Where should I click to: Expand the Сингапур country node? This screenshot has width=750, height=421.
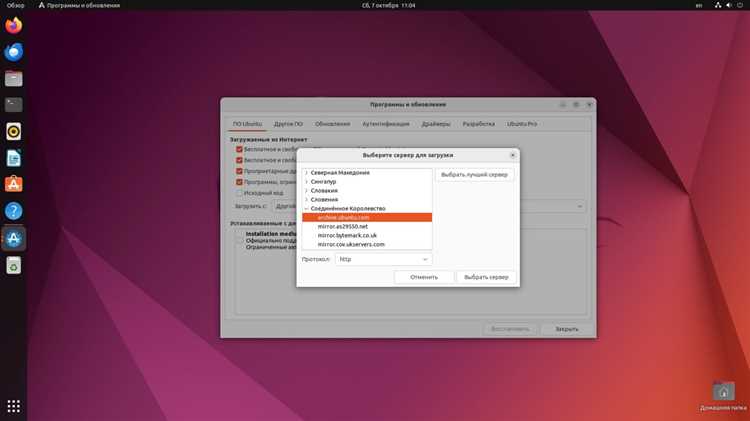pyautogui.click(x=306, y=182)
